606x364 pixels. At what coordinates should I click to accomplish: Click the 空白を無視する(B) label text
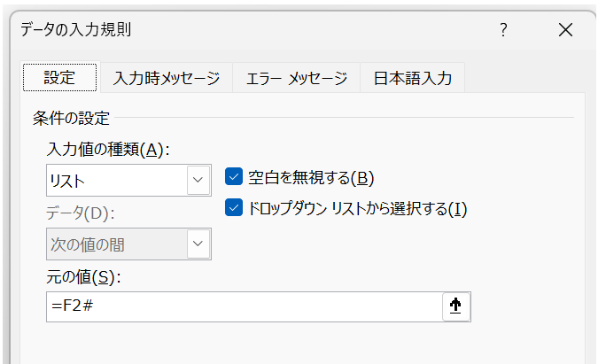pos(311,178)
